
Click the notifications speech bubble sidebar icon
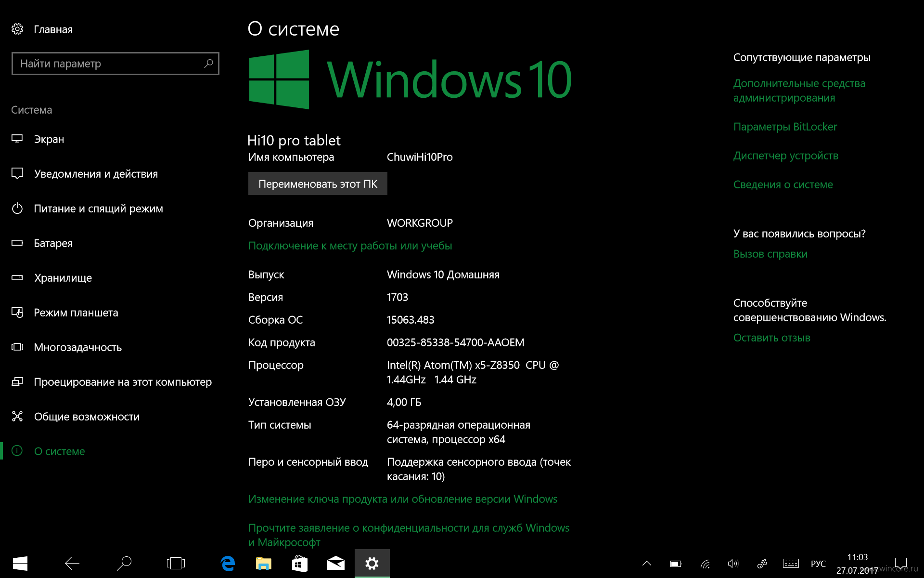[17, 173]
